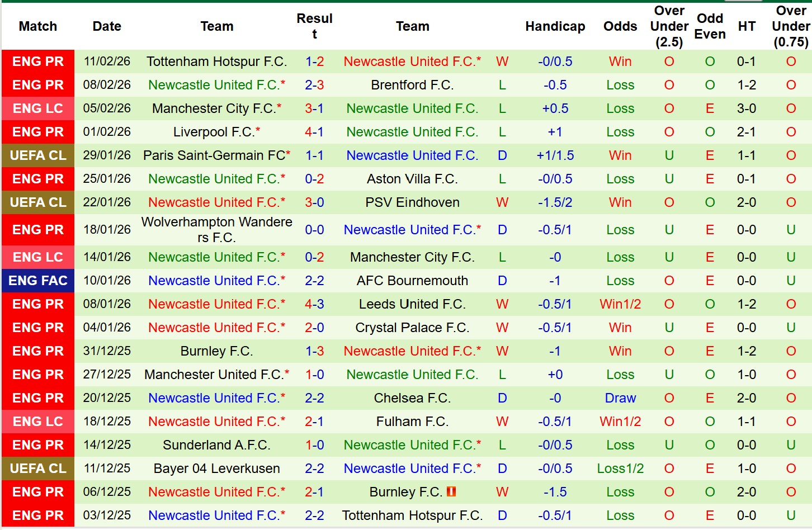Open Leeds United F.C. team page
This screenshot has width=812, height=530.
tap(412, 304)
